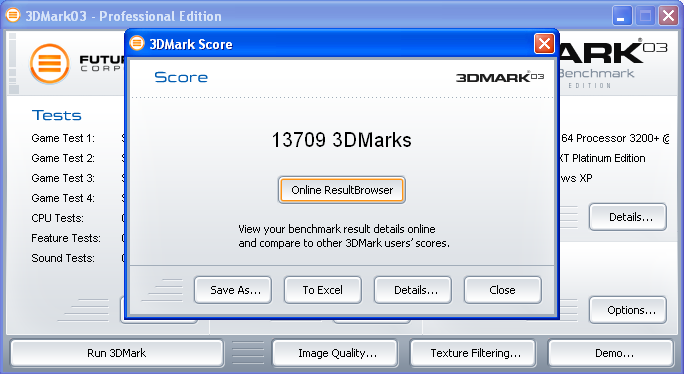Click the 3DMark Score dialog title icon
The width and height of the screenshot is (684, 374).
(137, 43)
